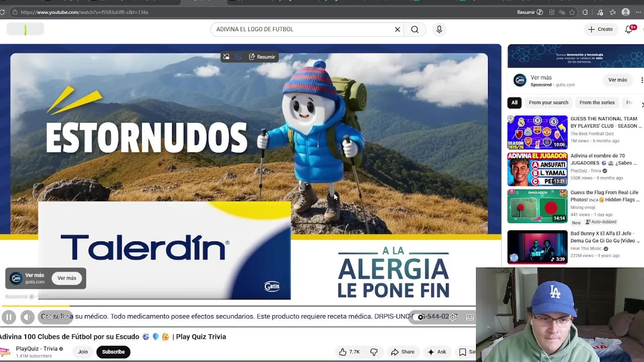The width and height of the screenshot is (644, 362).
Task: Click the browser address bar URL
Action: 85,12
